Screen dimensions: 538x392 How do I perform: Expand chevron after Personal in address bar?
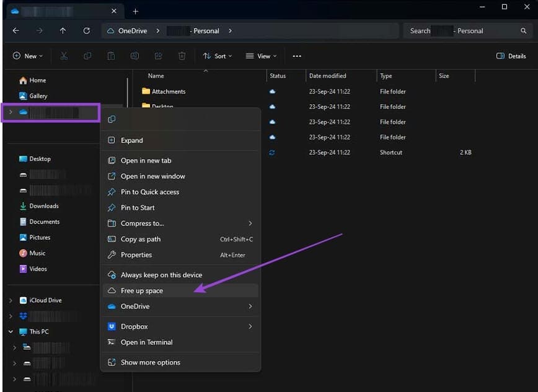[230, 31]
